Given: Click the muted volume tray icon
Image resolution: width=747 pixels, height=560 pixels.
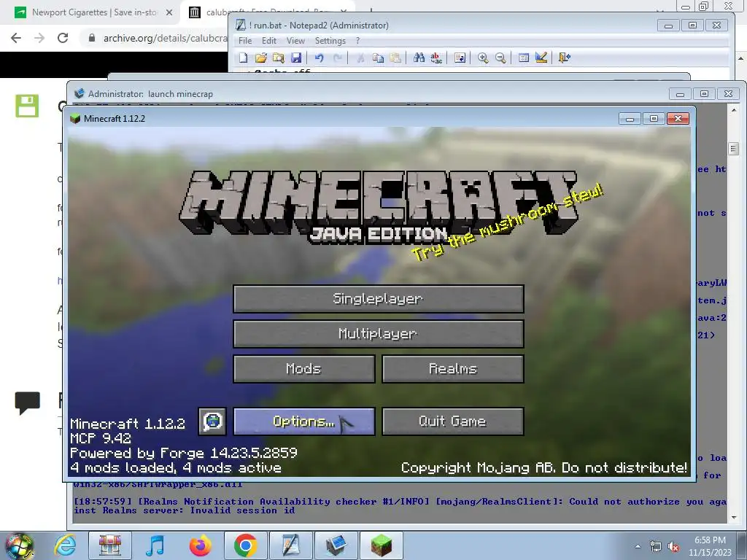Looking at the screenshot, I should tap(673, 547).
